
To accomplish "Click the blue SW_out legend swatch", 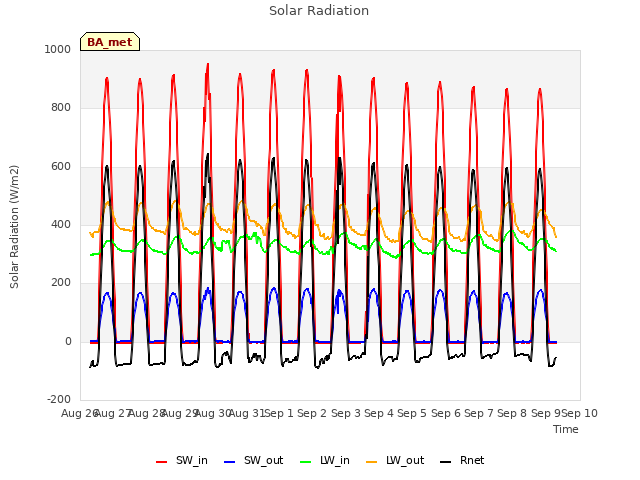I will coord(230,462).
